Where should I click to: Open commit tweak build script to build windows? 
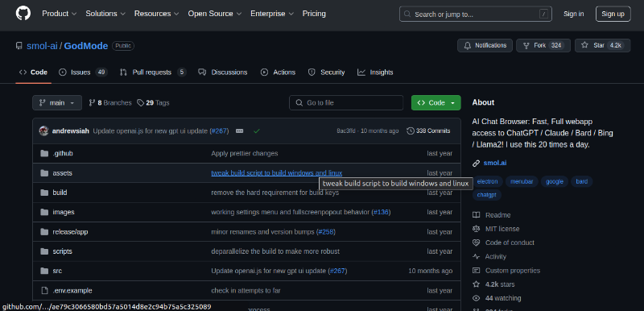coord(277,173)
